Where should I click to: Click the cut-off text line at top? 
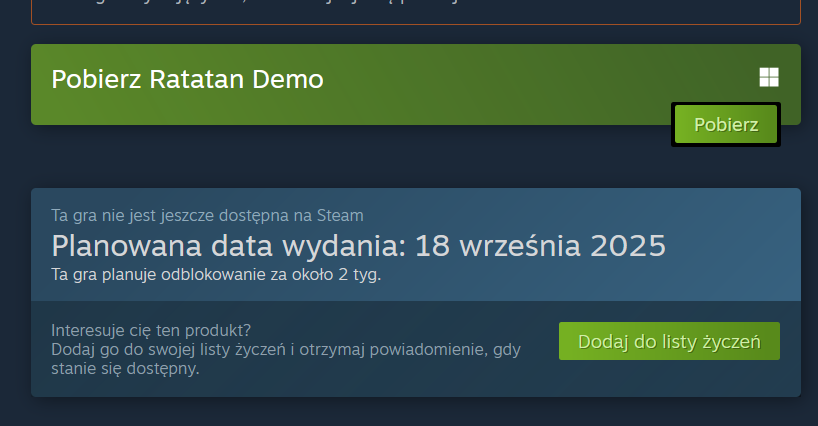click(x=261, y=2)
